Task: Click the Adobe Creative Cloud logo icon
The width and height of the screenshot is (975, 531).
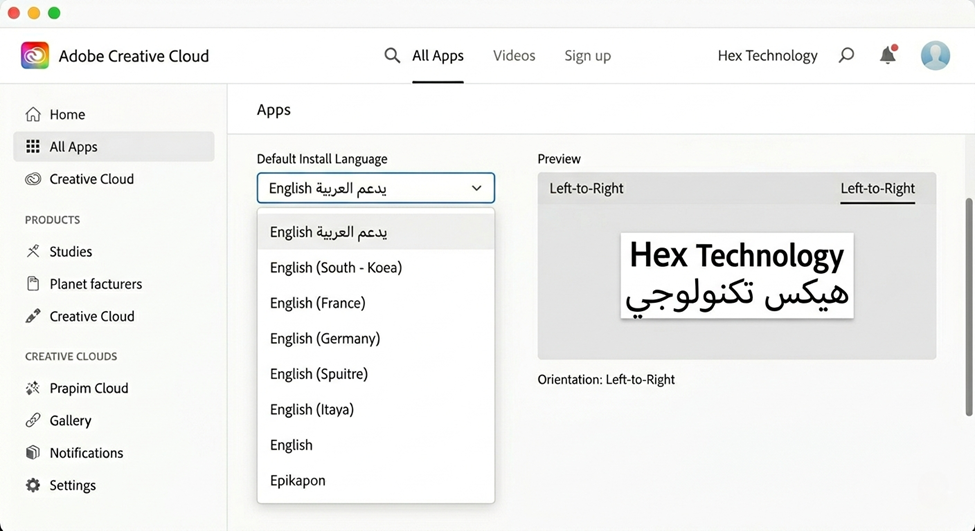Action: click(x=35, y=55)
